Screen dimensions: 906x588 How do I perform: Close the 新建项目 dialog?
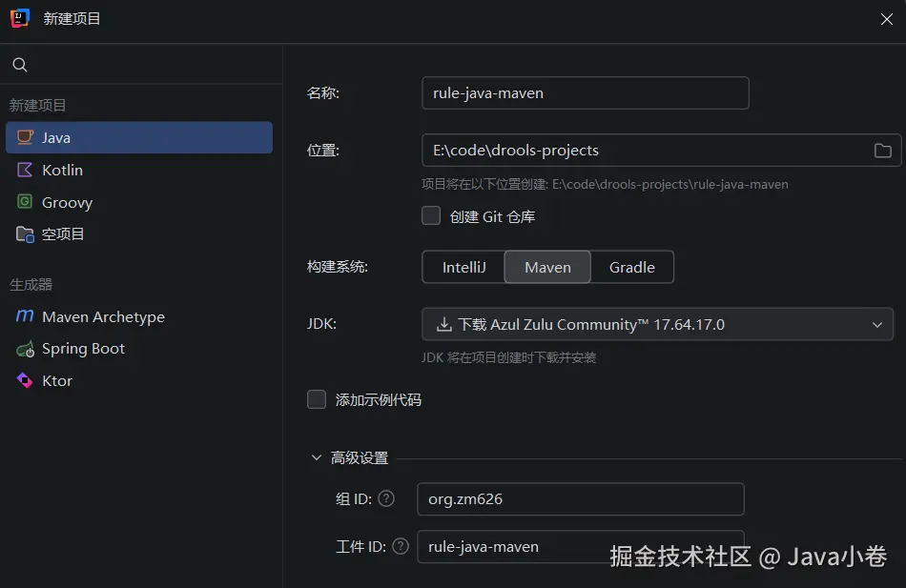pos(886,19)
